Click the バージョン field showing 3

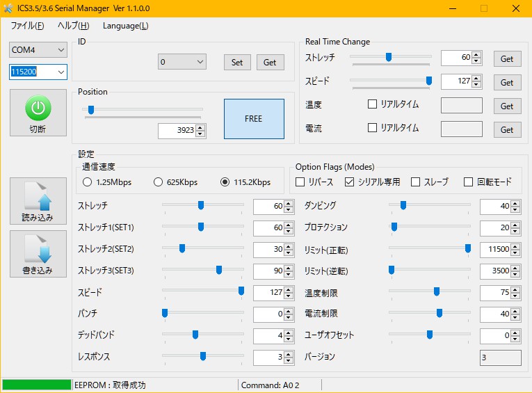[x=501, y=358]
